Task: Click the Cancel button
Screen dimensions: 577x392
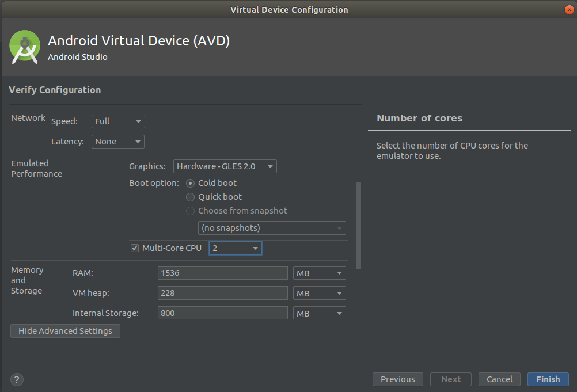Action: [x=499, y=379]
